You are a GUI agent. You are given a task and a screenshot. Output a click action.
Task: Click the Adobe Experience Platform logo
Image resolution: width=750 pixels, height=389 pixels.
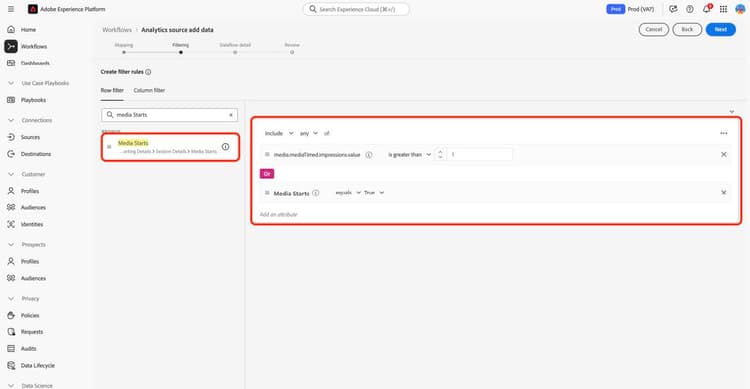[x=33, y=9]
